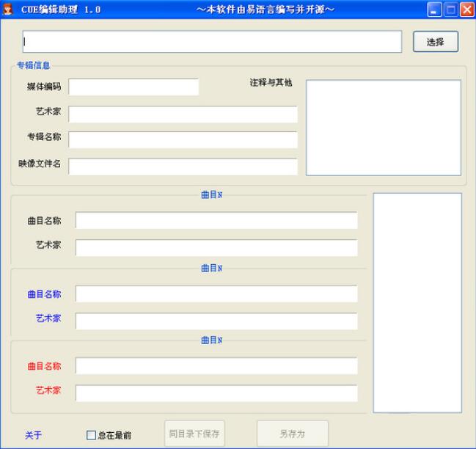Click the 专辑名称 label
Viewport: 476px width, 449px height.
[x=44, y=137]
